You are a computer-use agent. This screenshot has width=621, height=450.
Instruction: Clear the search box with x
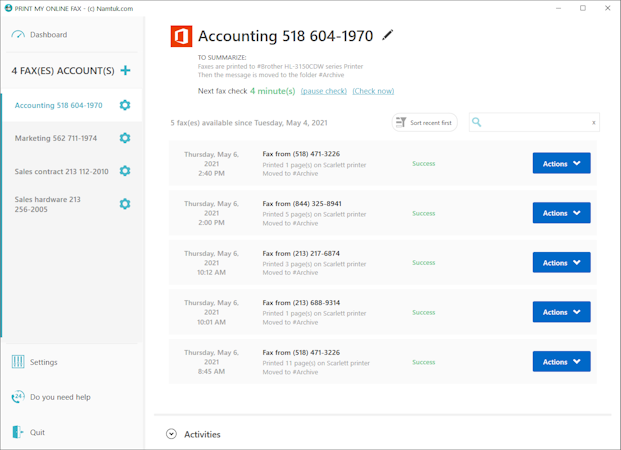tap(594, 122)
